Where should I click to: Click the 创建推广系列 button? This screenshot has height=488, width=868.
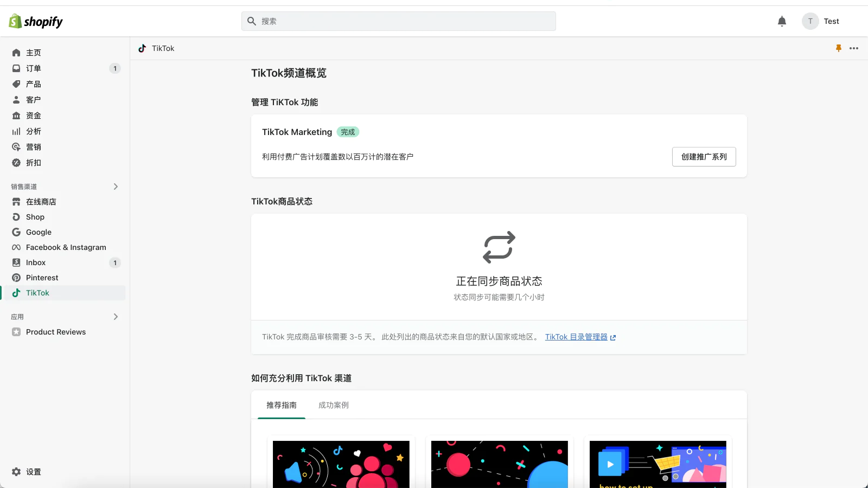704,157
